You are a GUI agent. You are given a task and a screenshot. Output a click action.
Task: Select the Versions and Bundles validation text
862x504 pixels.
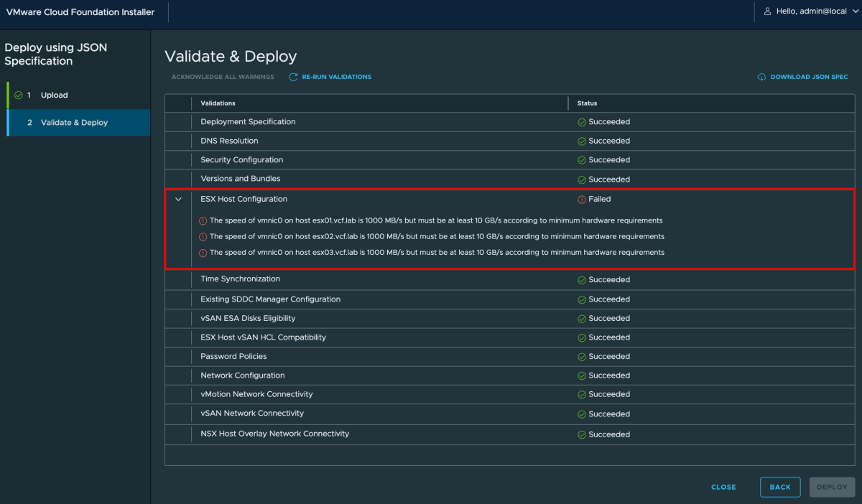tap(241, 179)
